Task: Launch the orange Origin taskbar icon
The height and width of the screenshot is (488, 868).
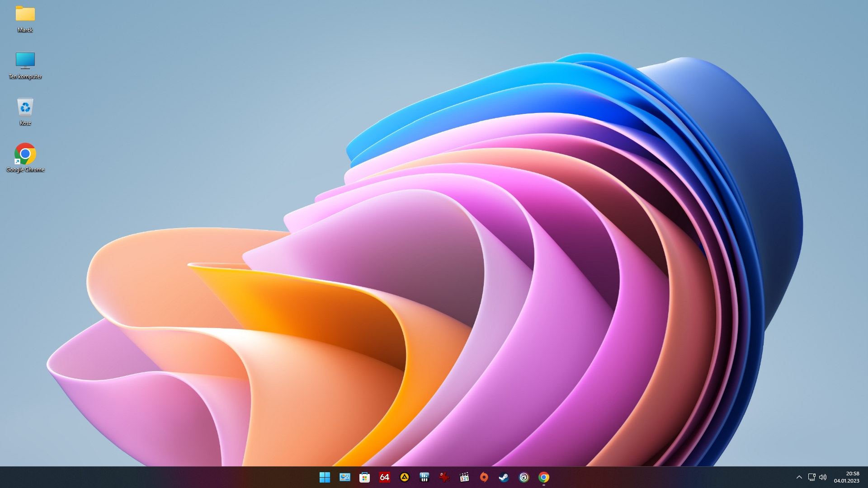Action: [x=484, y=477]
